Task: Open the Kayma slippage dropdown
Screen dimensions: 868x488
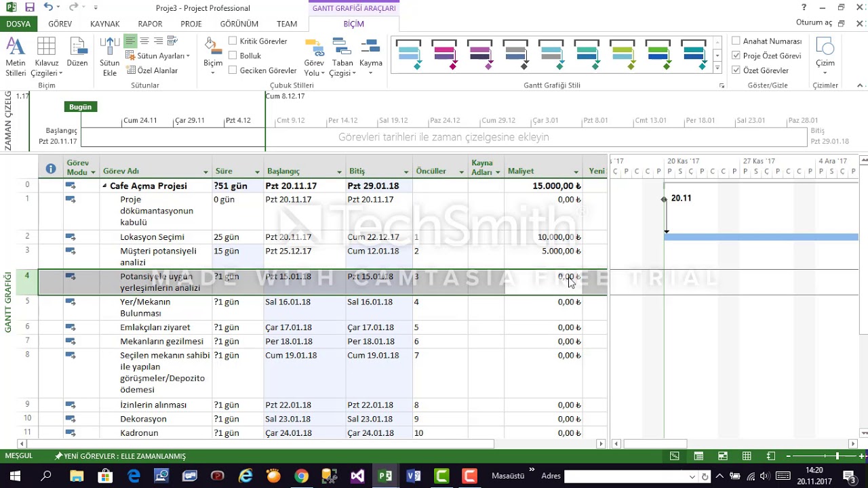Action: pos(371,57)
